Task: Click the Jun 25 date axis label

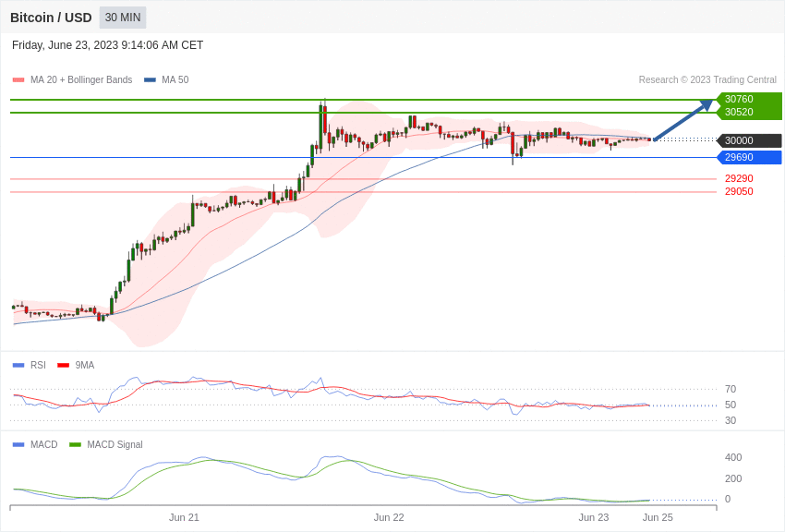Action: (658, 517)
